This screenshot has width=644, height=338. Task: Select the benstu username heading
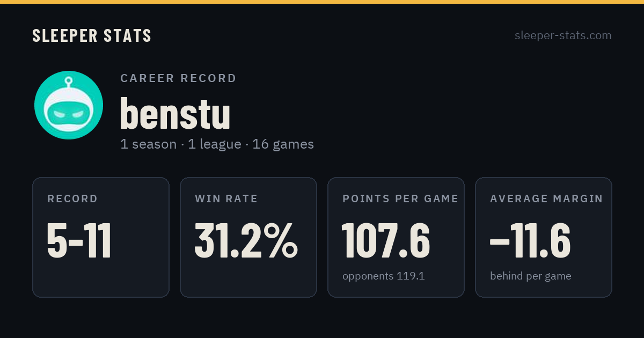pyautogui.click(x=175, y=113)
